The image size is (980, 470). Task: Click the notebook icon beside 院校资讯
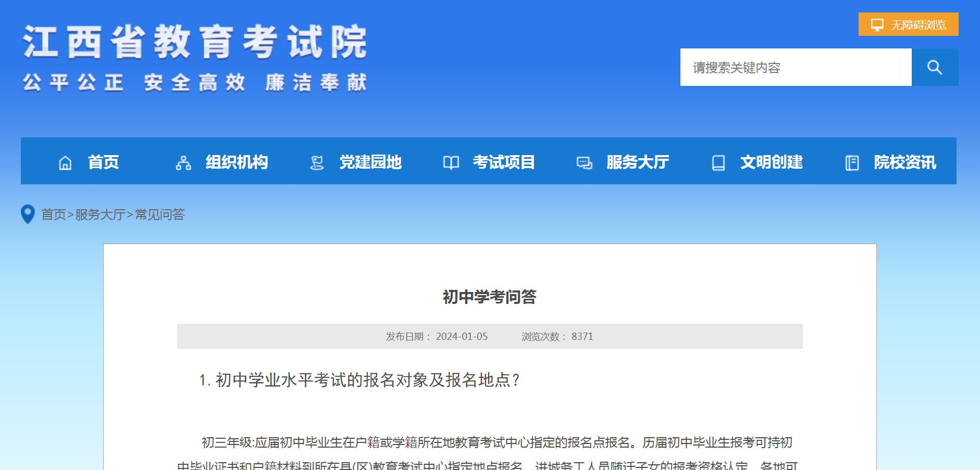click(x=852, y=163)
